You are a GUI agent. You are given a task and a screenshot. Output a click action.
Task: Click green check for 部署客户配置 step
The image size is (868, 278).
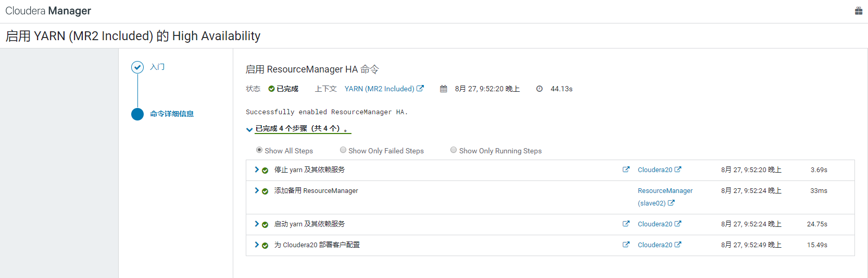tap(265, 246)
